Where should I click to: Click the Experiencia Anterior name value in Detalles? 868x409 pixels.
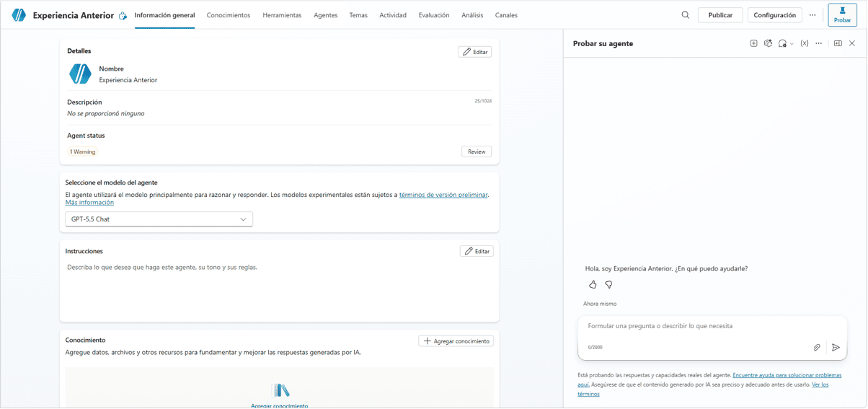point(128,80)
